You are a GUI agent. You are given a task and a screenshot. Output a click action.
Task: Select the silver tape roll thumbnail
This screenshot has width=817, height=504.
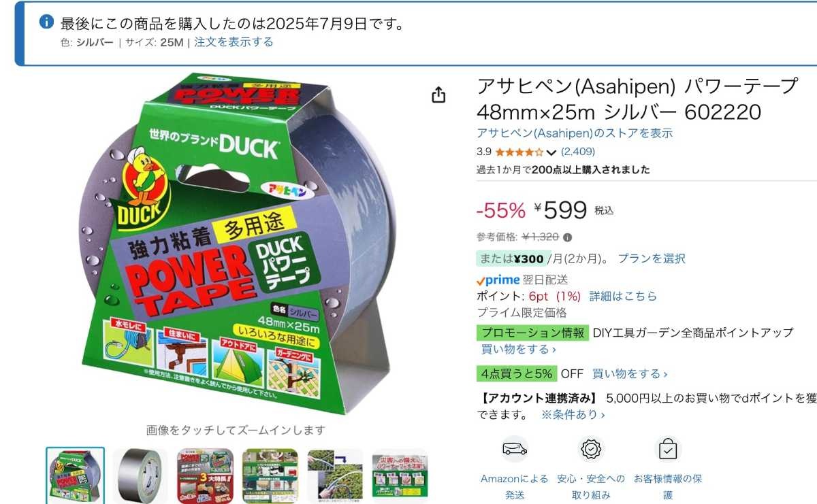tap(140, 475)
